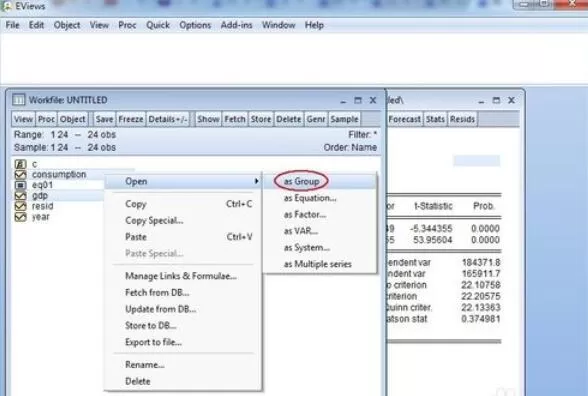Click the equation icon beside eq01
588x396 pixels.
tap(20, 185)
